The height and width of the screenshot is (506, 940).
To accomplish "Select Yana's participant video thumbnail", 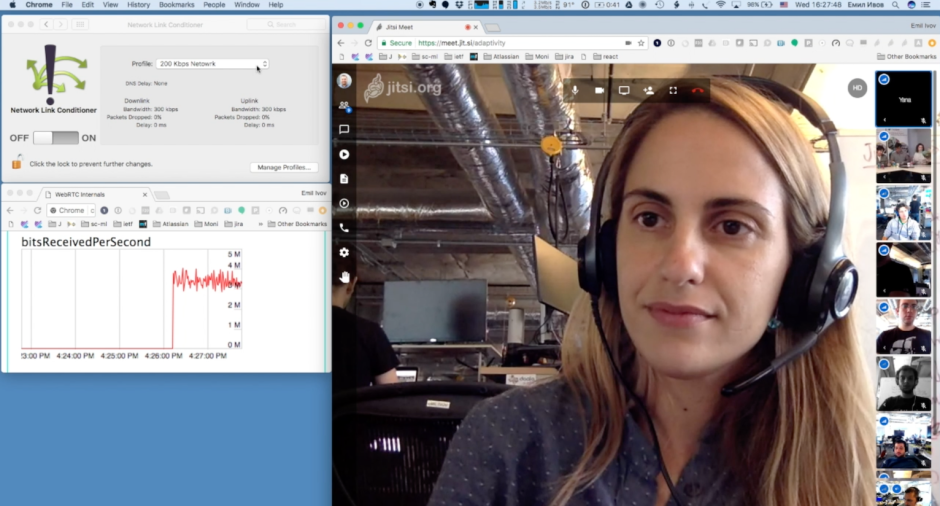I will (904, 99).
